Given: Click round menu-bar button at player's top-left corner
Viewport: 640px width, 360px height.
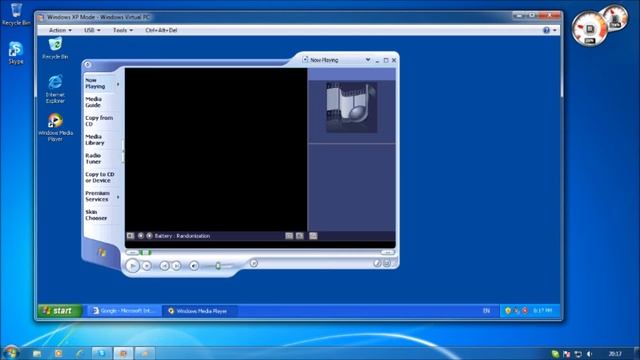Looking at the screenshot, I should click(88, 65).
